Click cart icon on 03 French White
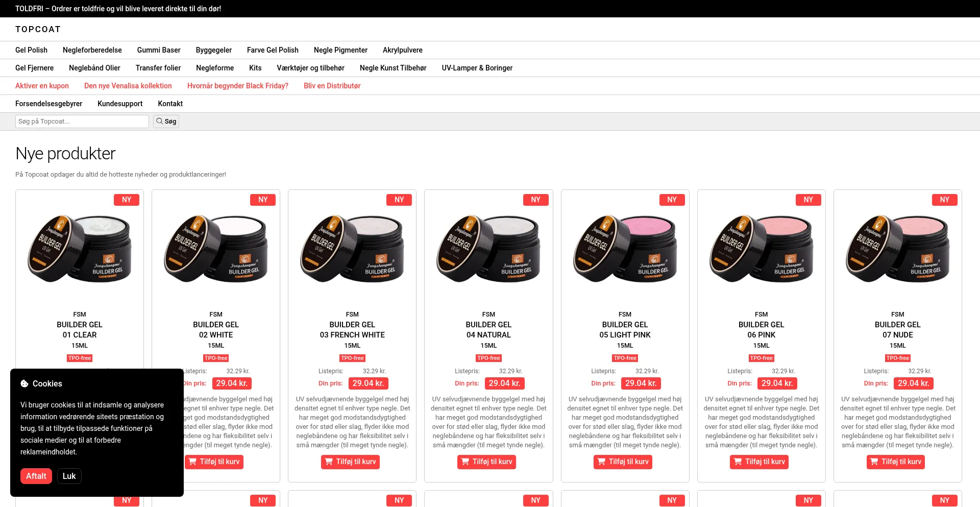The height and width of the screenshot is (507, 980). (x=329, y=462)
